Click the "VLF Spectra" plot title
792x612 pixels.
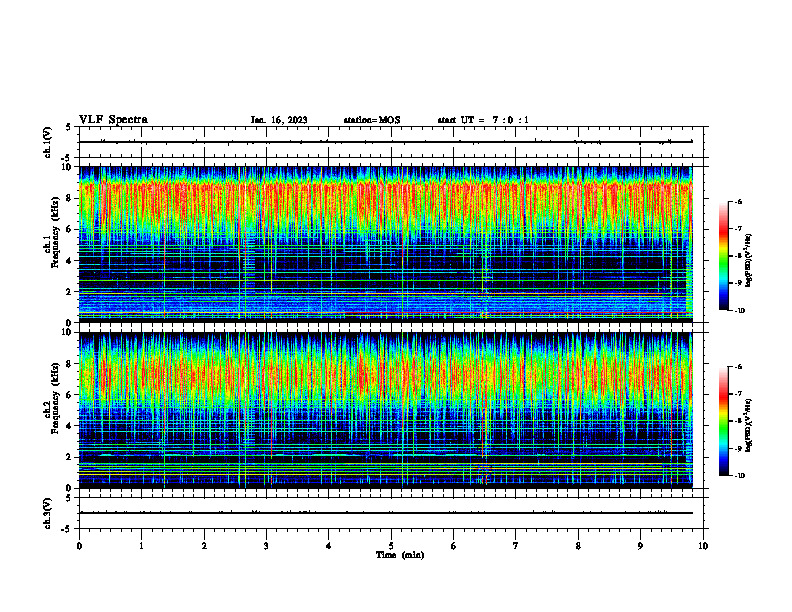pyautogui.click(x=113, y=120)
